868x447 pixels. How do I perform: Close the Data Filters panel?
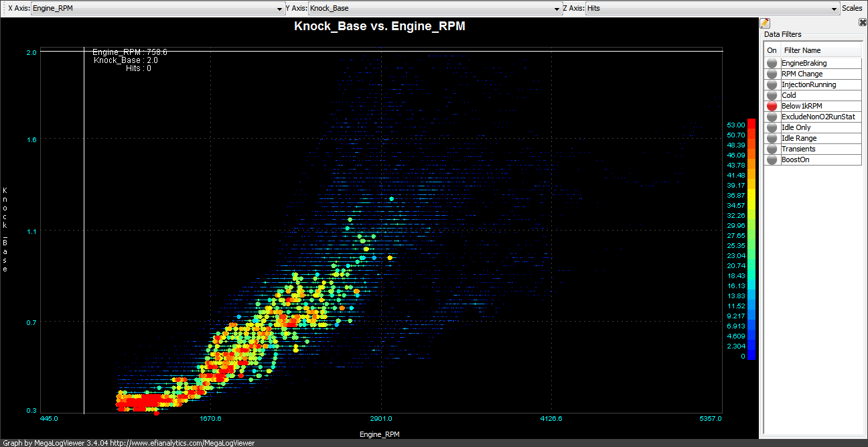point(863,22)
